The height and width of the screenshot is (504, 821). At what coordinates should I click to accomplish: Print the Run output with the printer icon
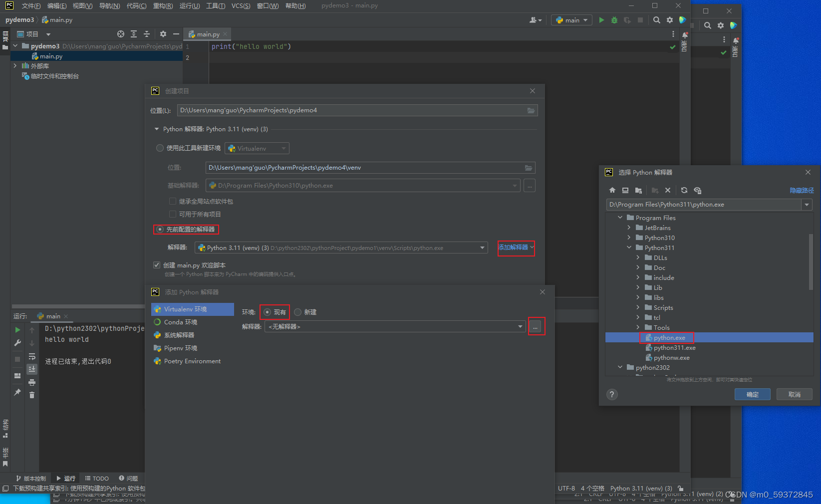(32, 382)
